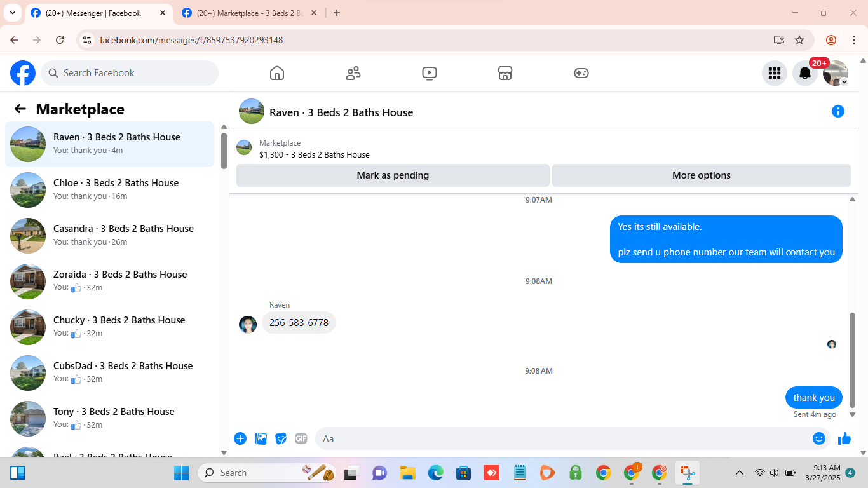The image size is (868, 488).
Task: Open the Chrome profile icon
Action: tap(831, 40)
